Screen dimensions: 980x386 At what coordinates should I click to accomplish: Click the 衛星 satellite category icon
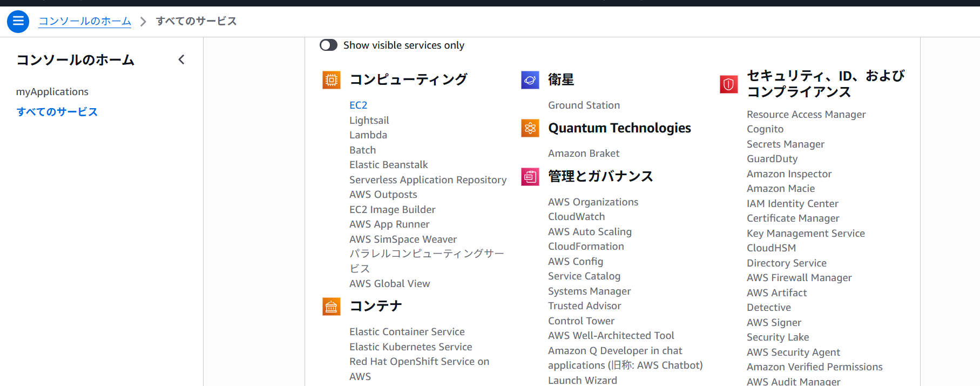pos(530,80)
